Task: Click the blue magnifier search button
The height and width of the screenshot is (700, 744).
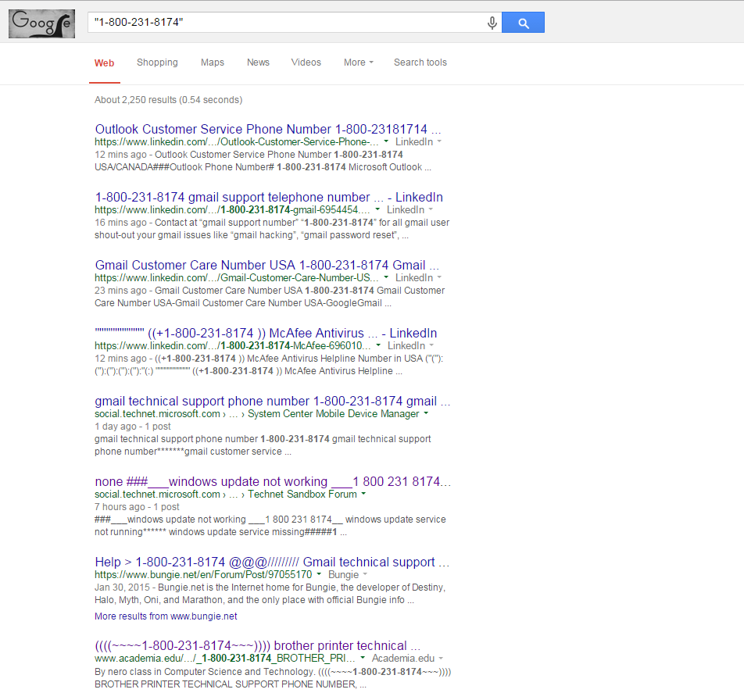Action: [523, 23]
